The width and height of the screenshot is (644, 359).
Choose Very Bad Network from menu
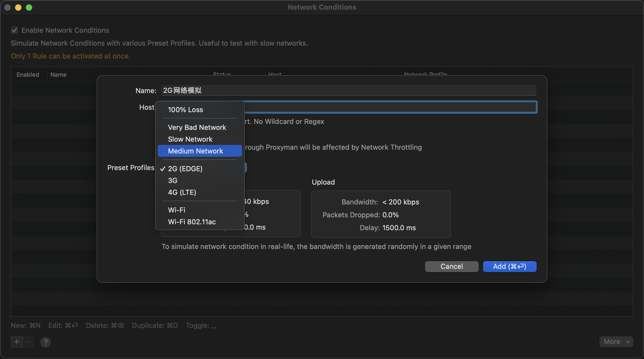(x=197, y=127)
